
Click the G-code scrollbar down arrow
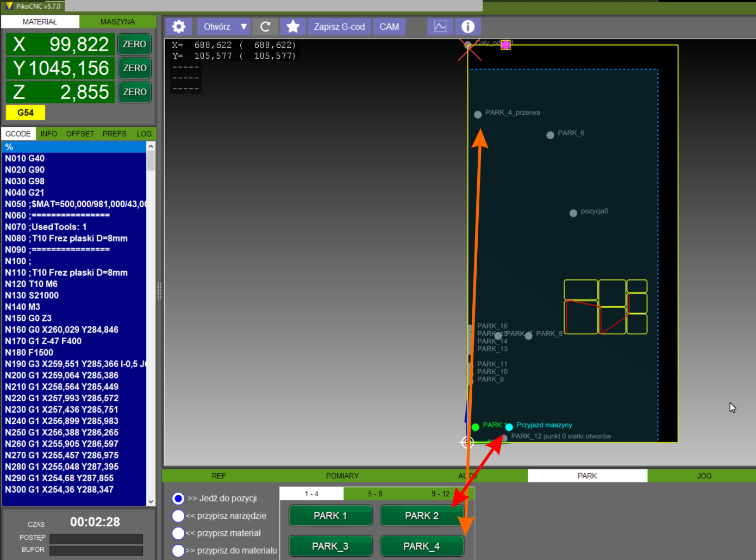pos(151,501)
